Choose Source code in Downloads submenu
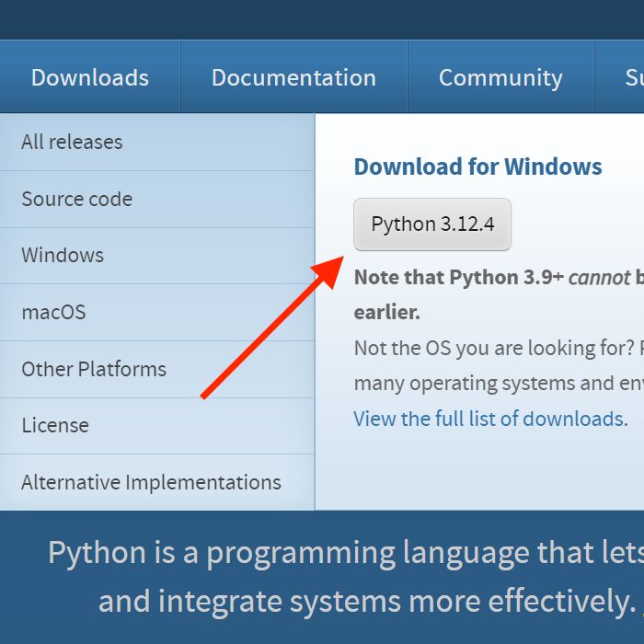The height and width of the screenshot is (644, 644). coord(157,200)
